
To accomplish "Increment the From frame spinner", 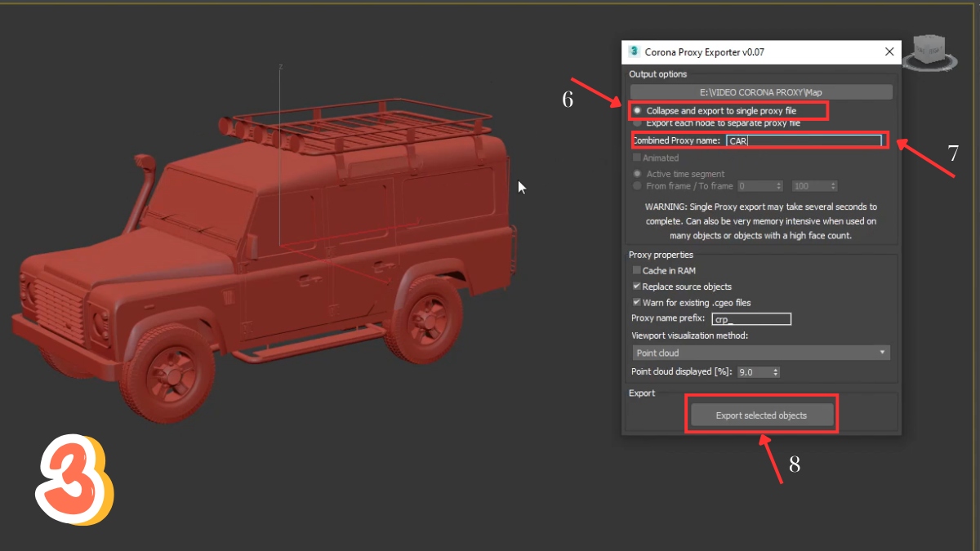I will 778,183.
